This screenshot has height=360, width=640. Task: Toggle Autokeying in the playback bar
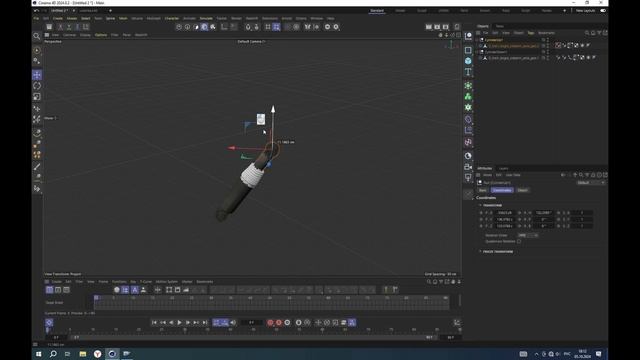279,322
